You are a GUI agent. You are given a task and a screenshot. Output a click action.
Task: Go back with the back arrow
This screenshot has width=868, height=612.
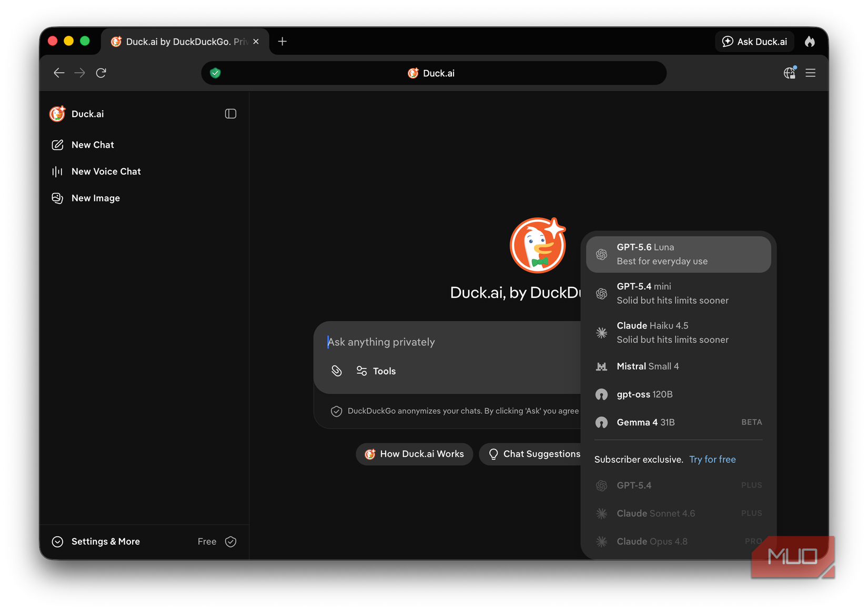point(59,73)
